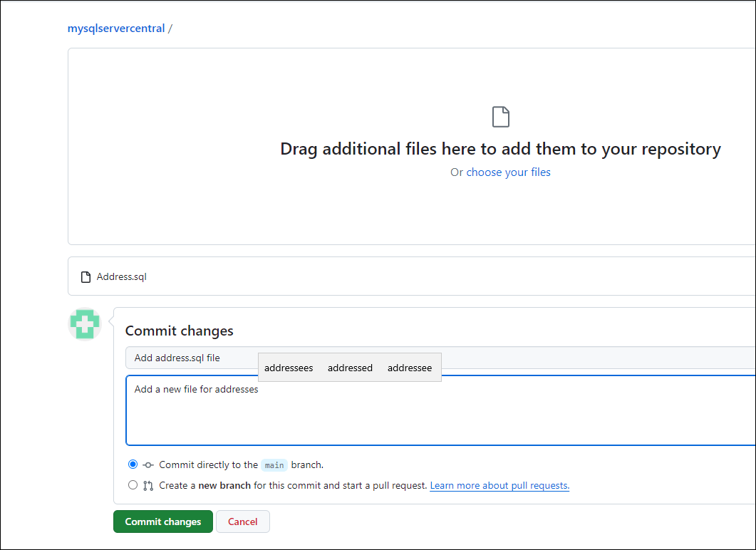756x550 pixels.
Task: Click the pull request icon beside new branch
Action: [148, 486]
